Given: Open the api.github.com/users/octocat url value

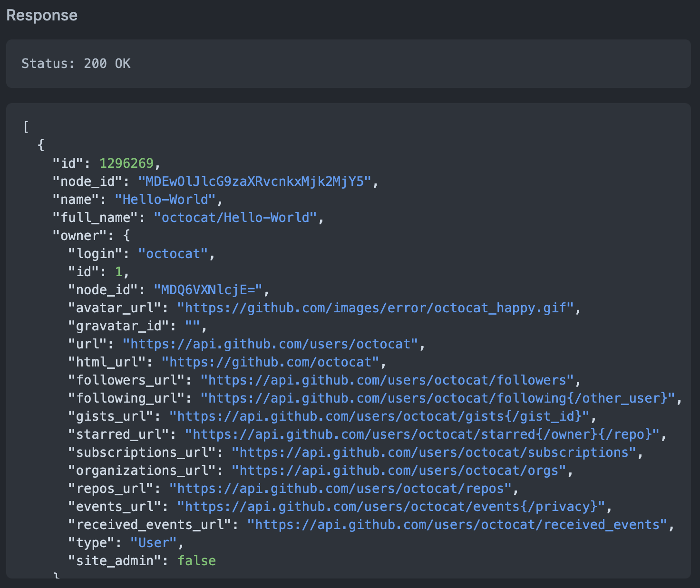Looking at the screenshot, I should [x=270, y=344].
